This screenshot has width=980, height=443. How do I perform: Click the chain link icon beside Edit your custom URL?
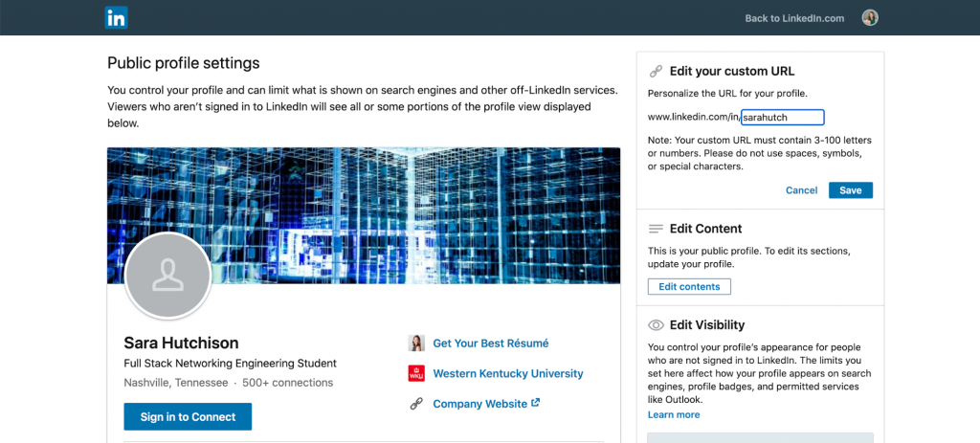pyautogui.click(x=656, y=71)
